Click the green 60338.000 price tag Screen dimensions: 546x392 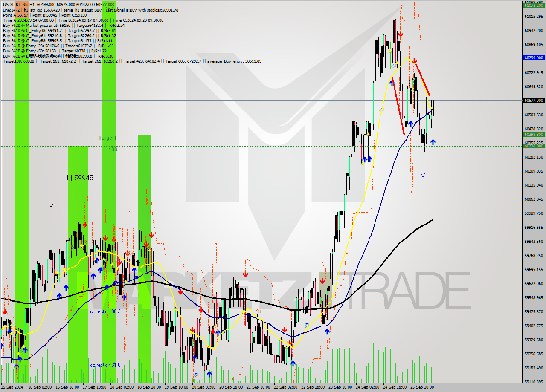[534, 146]
